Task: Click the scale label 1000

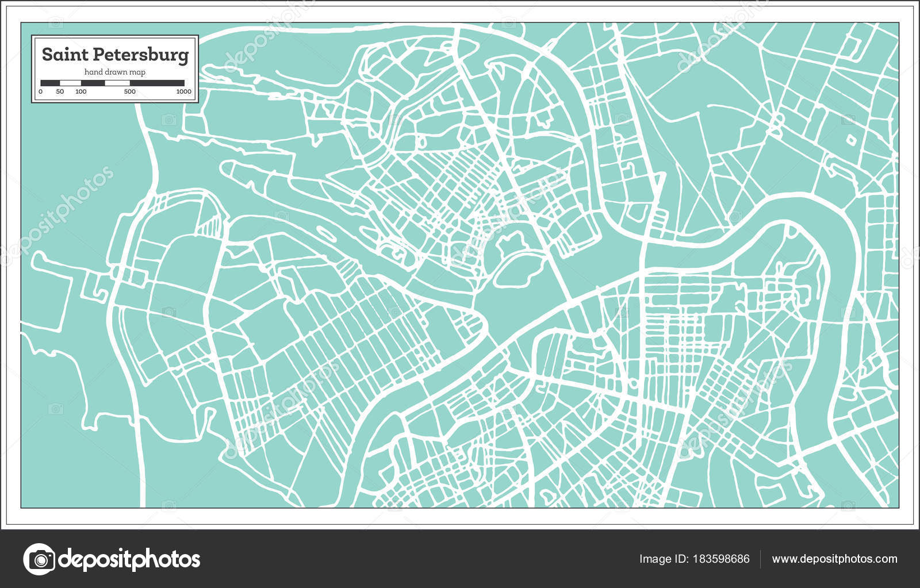Action: [184, 91]
